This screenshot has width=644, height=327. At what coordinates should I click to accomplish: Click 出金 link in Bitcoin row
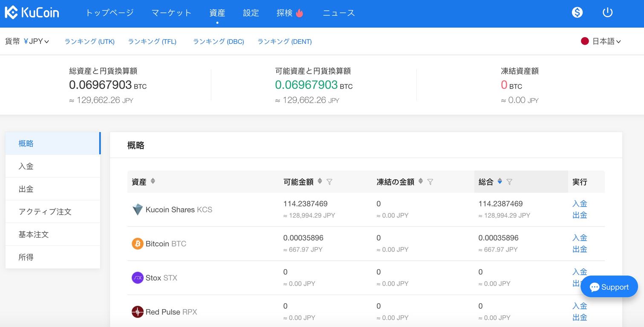(x=580, y=249)
